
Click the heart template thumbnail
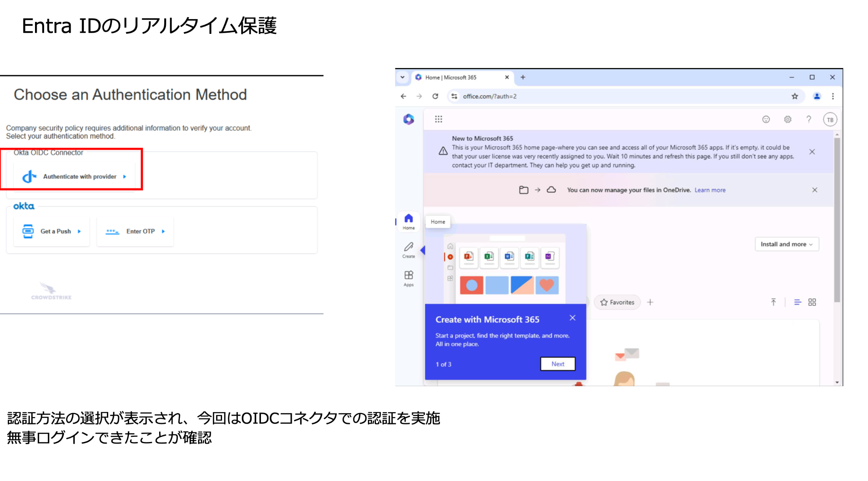pos(547,285)
